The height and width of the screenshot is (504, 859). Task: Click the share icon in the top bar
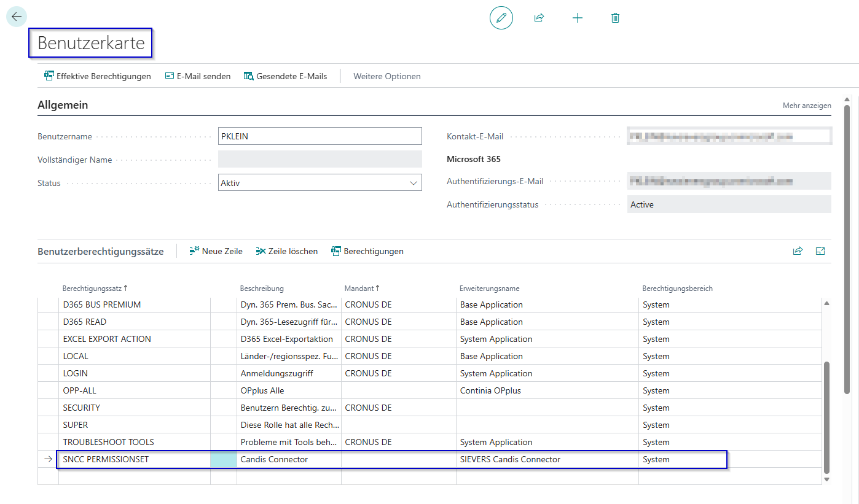[539, 18]
